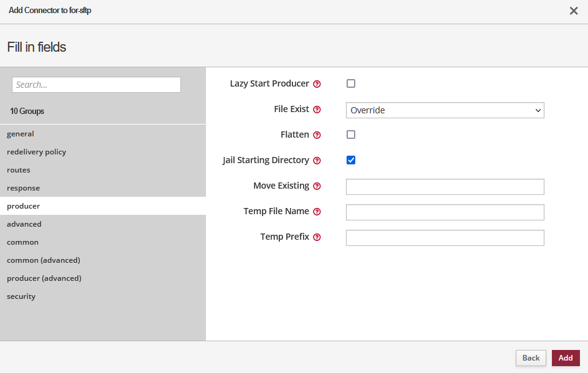Close the Add Connector dialog
Image resolution: width=588 pixels, height=373 pixels.
[x=574, y=11]
